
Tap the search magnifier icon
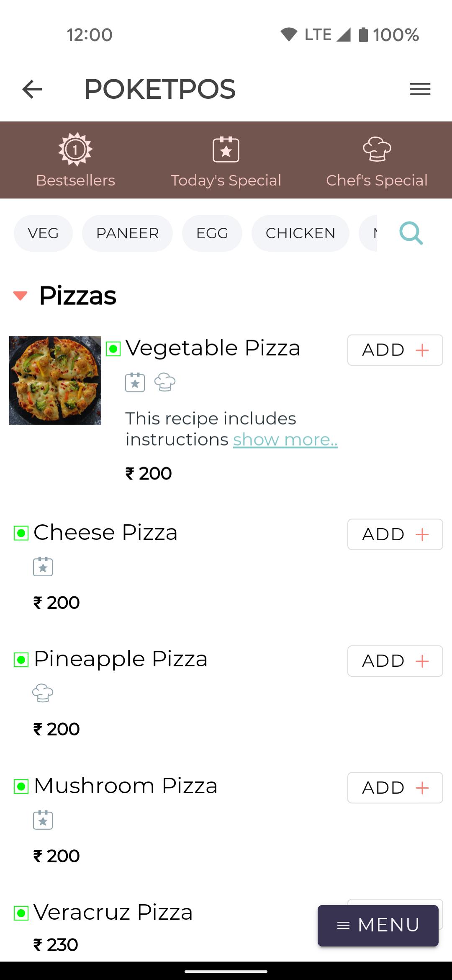click(411, 233)
